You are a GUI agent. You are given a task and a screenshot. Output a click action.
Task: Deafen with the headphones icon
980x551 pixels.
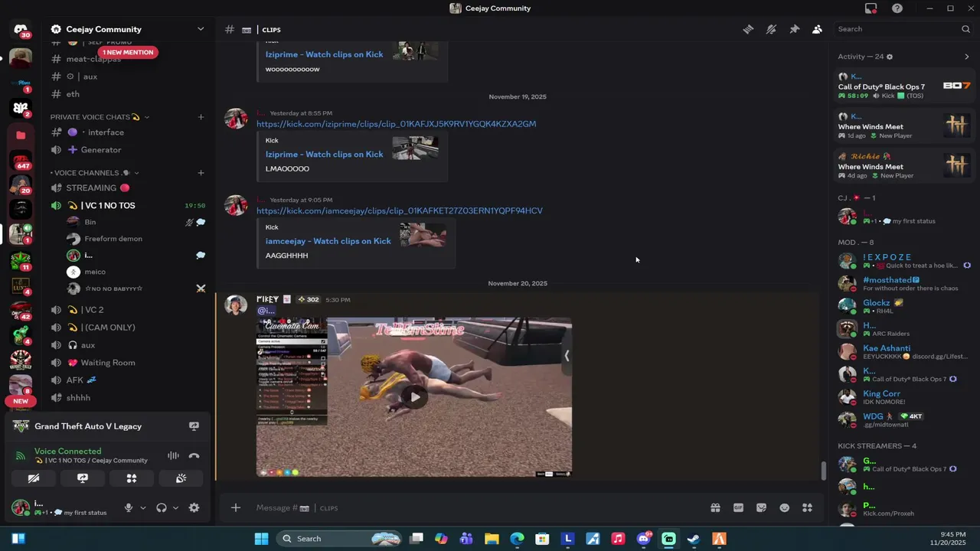pyautogui.click(x=162, y=507)
